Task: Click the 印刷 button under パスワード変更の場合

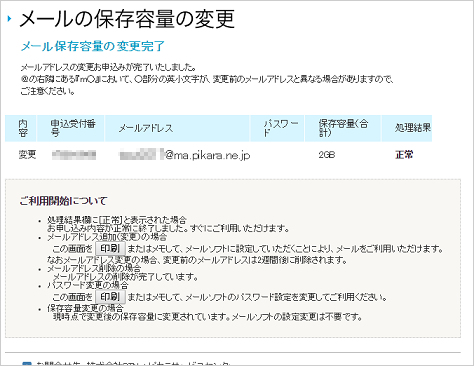Action: tap(110, 297)
